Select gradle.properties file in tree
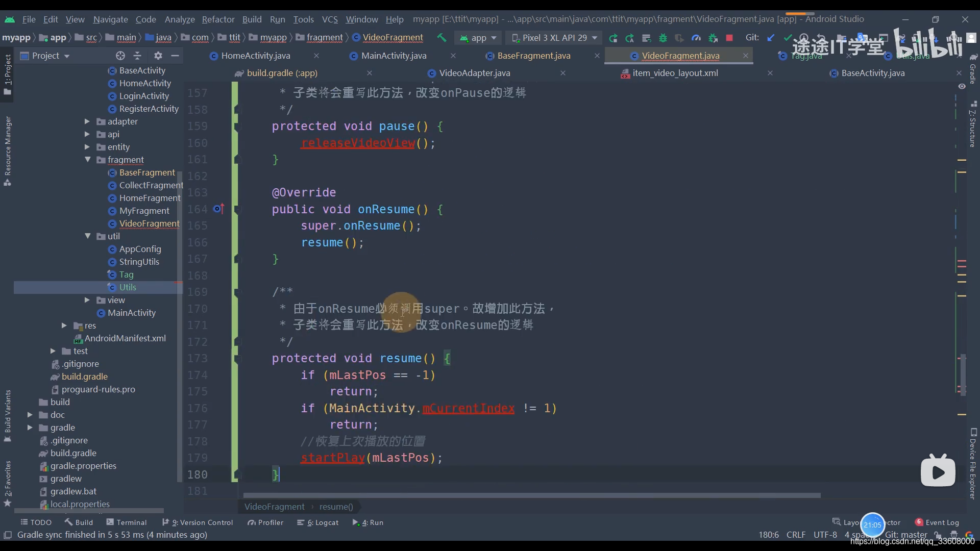This screenshot has height=551, width=980. 83,466
